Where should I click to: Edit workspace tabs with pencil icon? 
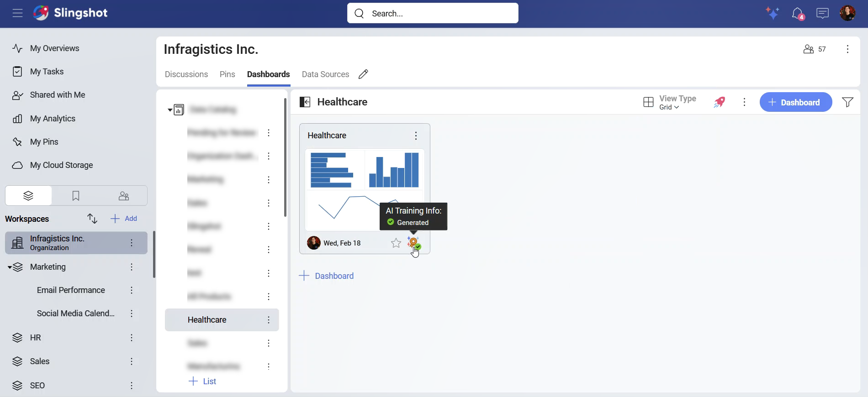click(363, 74)
